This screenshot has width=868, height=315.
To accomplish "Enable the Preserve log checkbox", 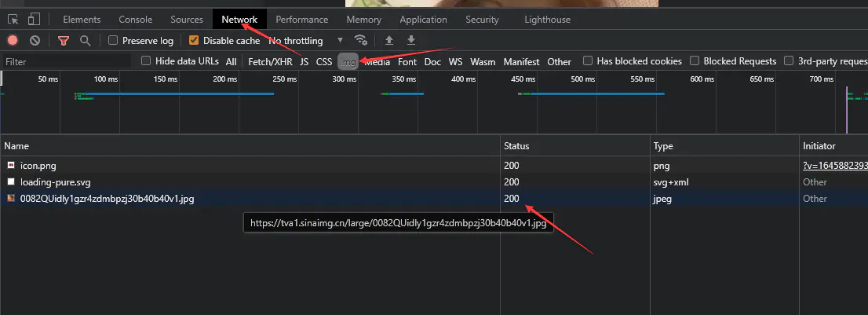I will (x=114, y=40).
